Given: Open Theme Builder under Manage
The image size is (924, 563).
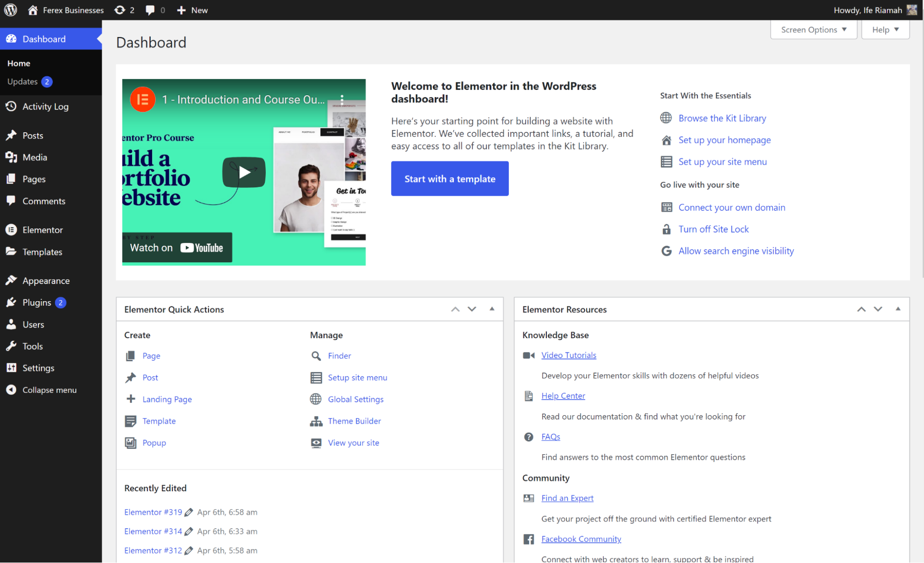Looking at the screenshot, I should [354, 421].
